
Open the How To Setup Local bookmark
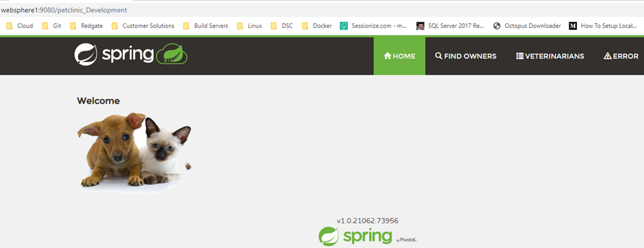[603, 26]
